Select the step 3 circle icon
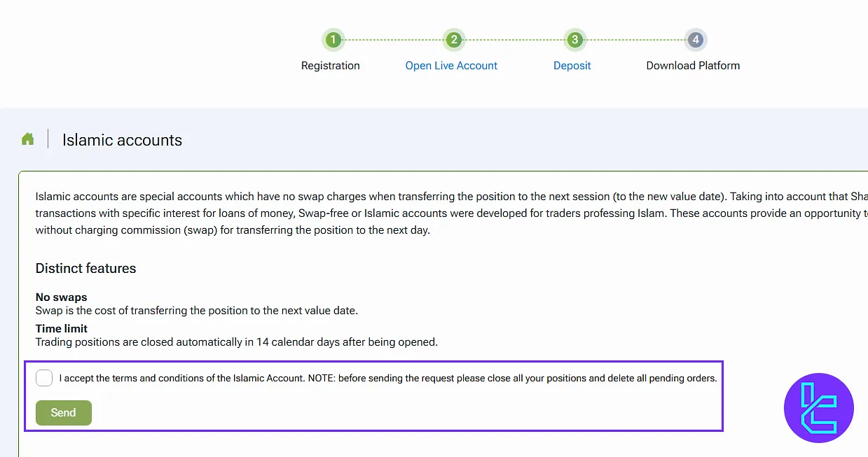 [574, 40]
